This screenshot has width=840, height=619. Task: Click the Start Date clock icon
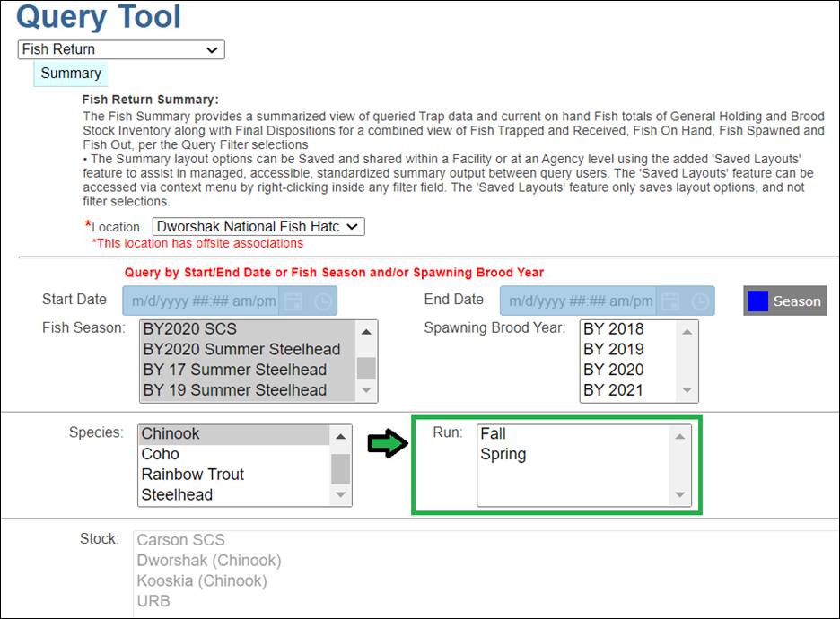click(323, 301)
